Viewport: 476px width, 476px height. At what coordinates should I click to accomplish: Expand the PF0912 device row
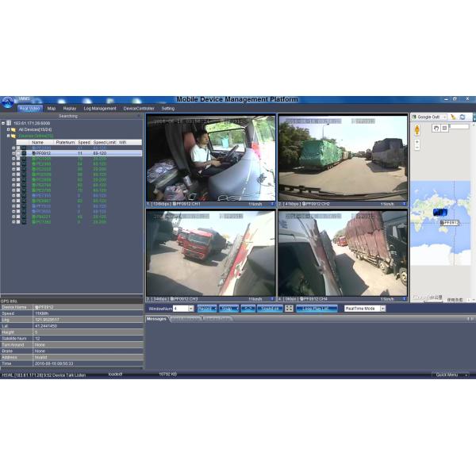tap(13, 153)
